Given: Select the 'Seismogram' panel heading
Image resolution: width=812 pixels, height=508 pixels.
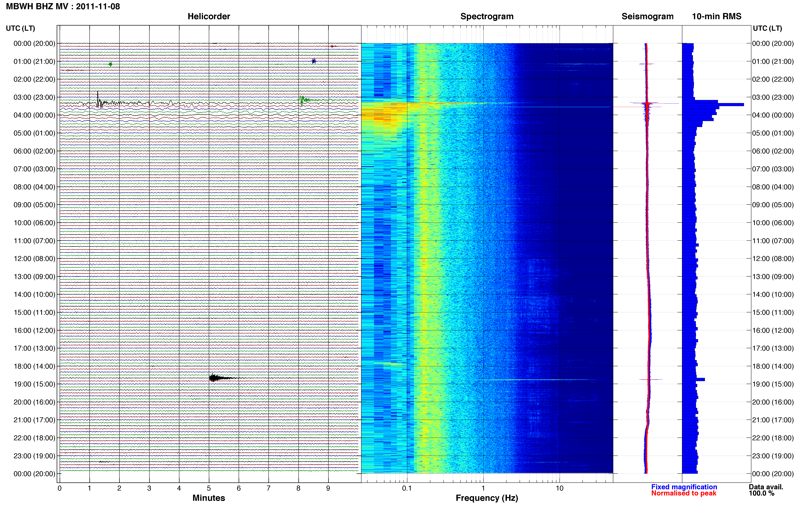Looking at the screenshot, I should 647,16.
